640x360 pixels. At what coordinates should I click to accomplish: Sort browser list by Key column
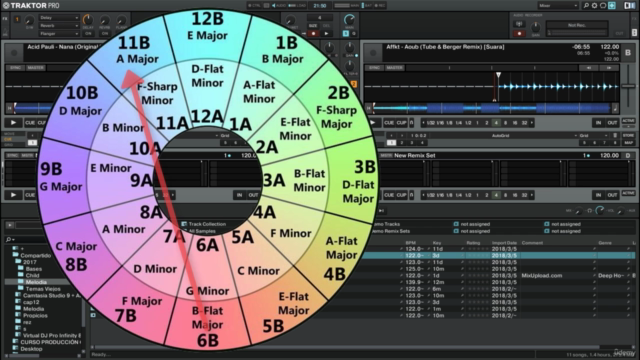[x=437, y=243]
